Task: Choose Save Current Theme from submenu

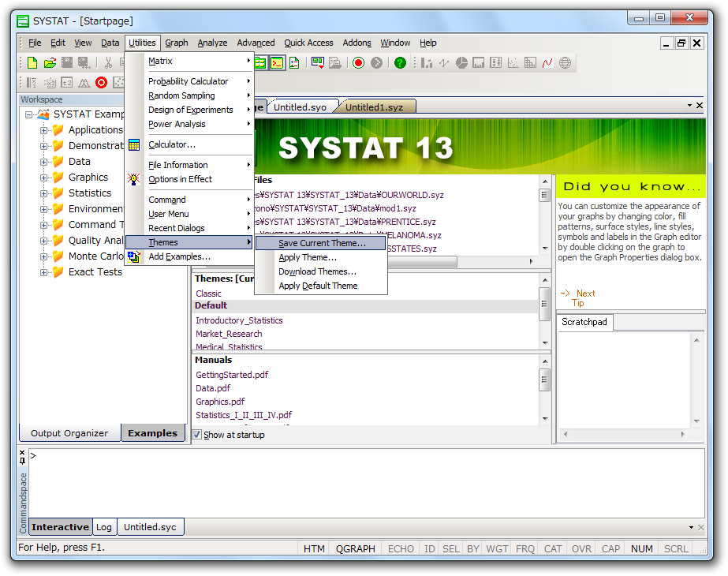Action: coord(321,243)
